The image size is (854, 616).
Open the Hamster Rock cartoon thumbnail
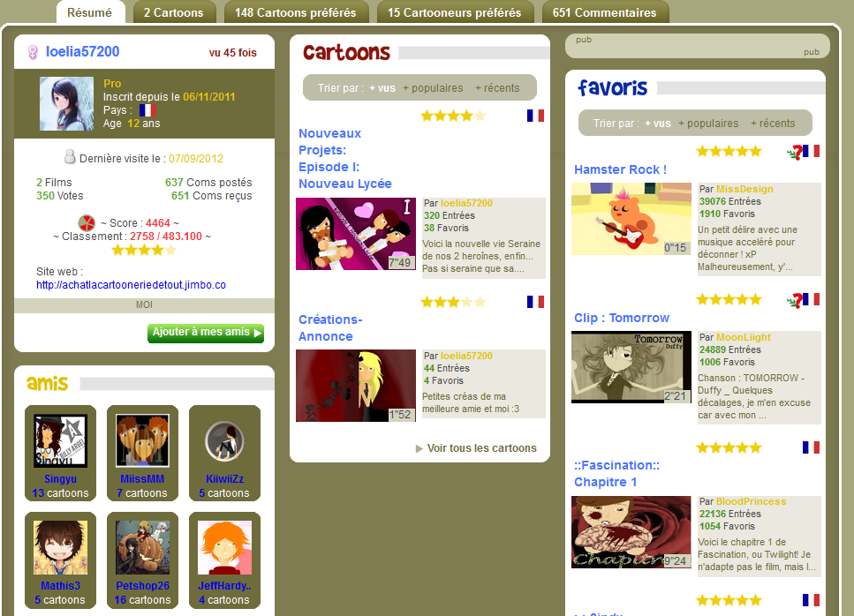click(631, 219)
